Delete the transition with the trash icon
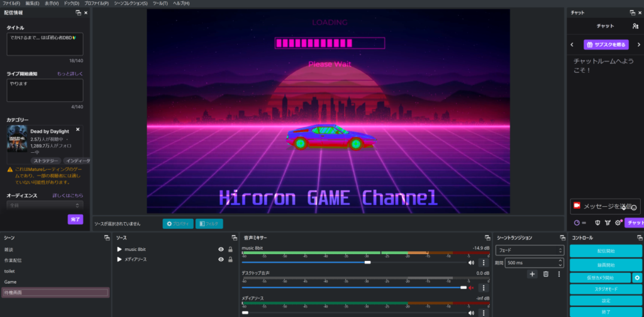644x317 pixels. coord(546,274)
